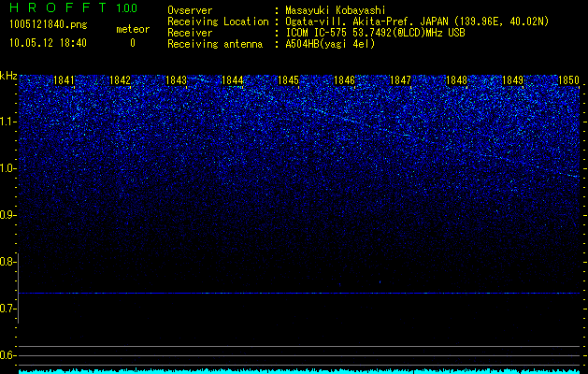Viewport: 588px width, 374px height.
Task: Click time marker 1847
Action: [400, 80]
